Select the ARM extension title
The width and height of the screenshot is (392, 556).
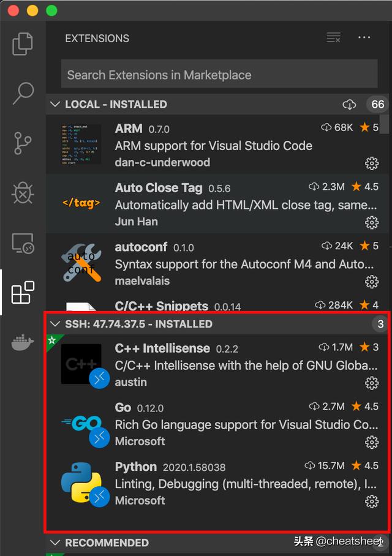click(129, 128)
